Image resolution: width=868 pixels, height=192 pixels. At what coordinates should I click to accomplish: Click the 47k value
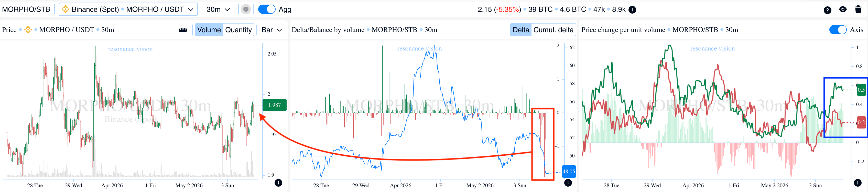599,9
